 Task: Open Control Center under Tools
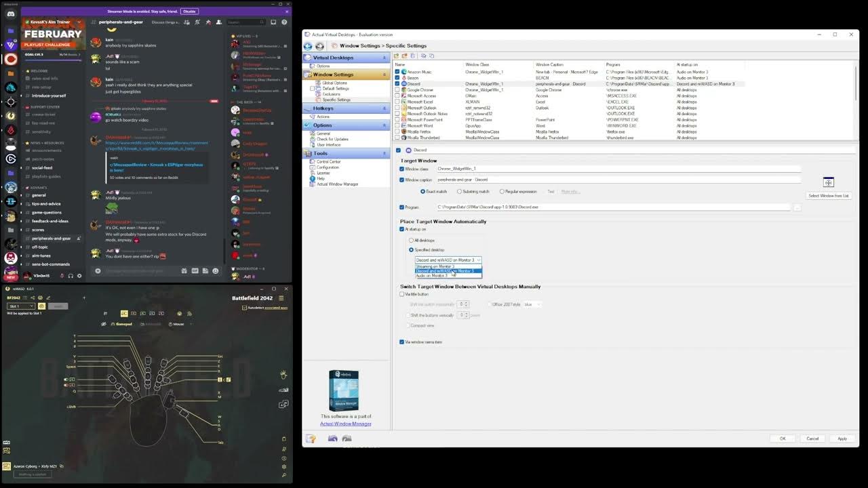click(x=329, y=161)
